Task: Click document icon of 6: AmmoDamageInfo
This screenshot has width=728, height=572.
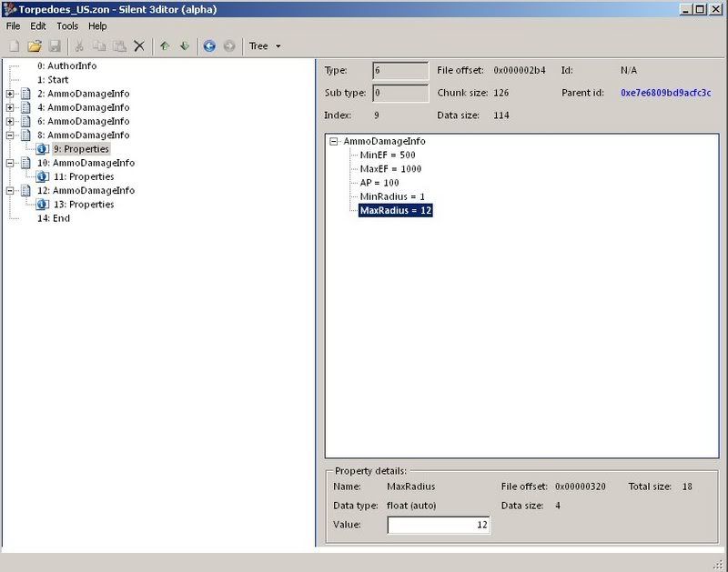Action: [x=26, y=122]
